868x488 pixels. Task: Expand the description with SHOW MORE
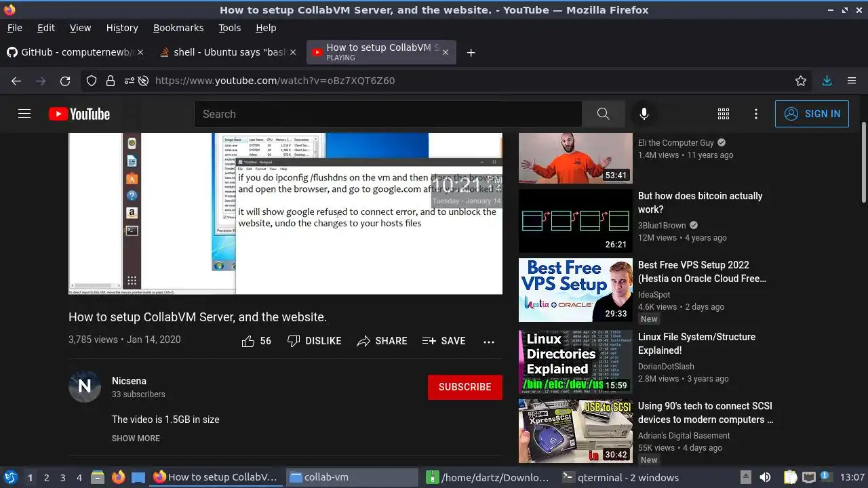(136, 439)
